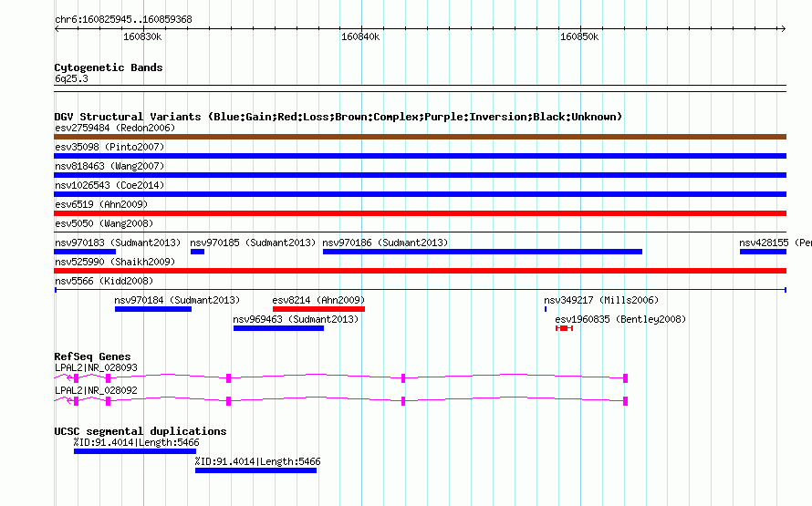Click the LPAL2|NR_028092 label
The height and width of the screenshot is (506, 812).
point(97,390)
